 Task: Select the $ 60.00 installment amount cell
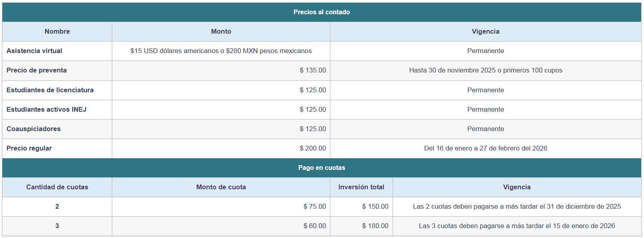pos(314,226)
